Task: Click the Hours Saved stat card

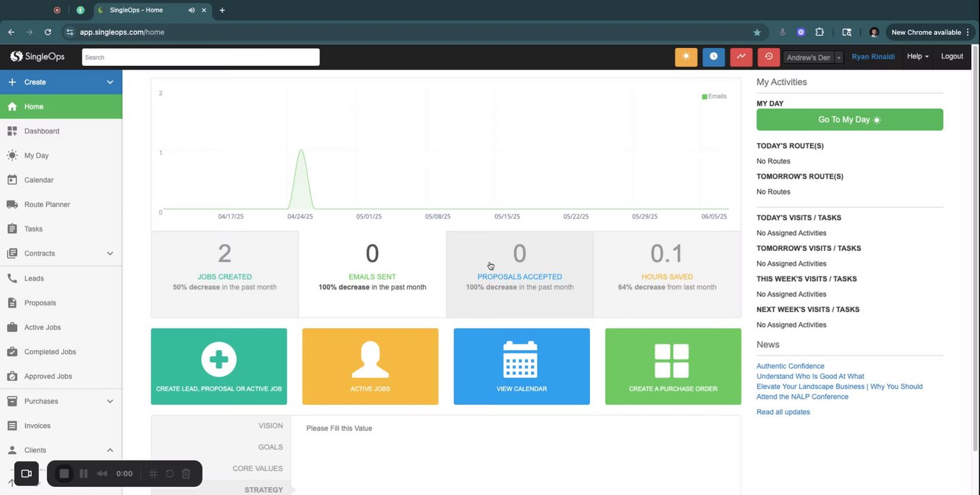Action: (667, 274)
